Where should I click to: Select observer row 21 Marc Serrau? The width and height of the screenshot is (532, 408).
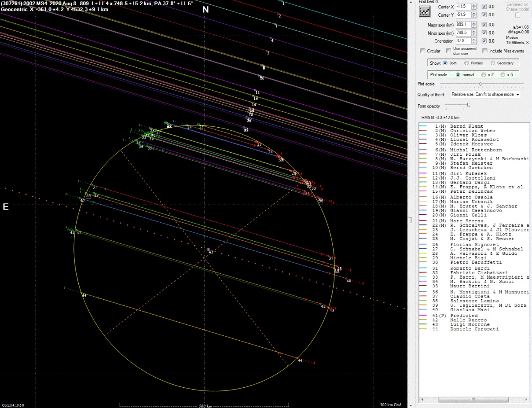(474, 221)
